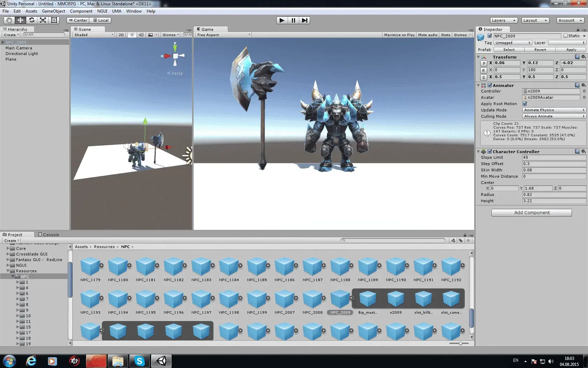Screen dimensions: 588x368
Task: Click the Step frame button
Action: click(304, 20)
